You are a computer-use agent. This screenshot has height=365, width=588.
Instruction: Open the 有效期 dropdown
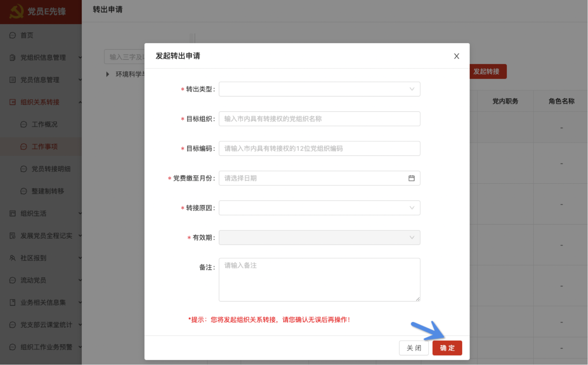319,238
